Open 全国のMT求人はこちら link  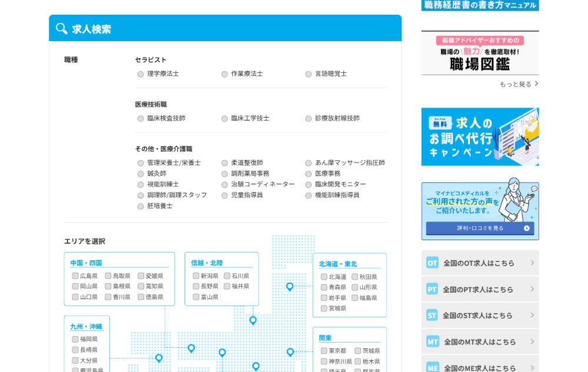(x=480, y=341)
